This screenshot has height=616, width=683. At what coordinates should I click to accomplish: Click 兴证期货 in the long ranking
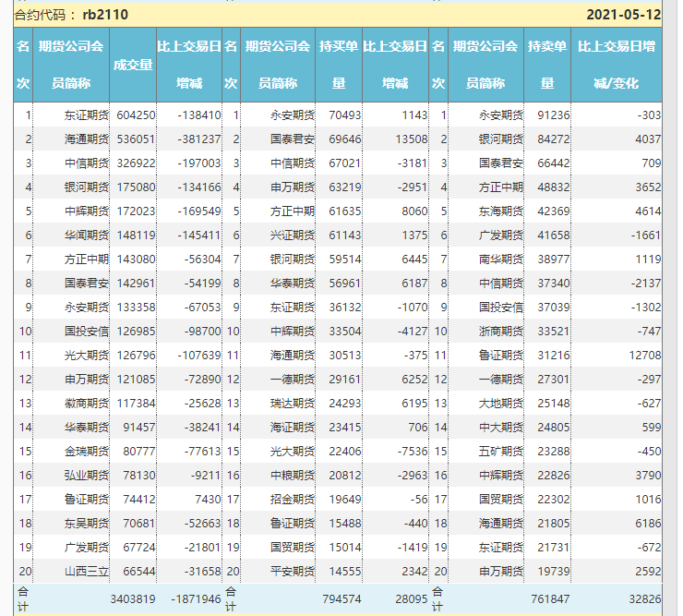tap(292, 235)
